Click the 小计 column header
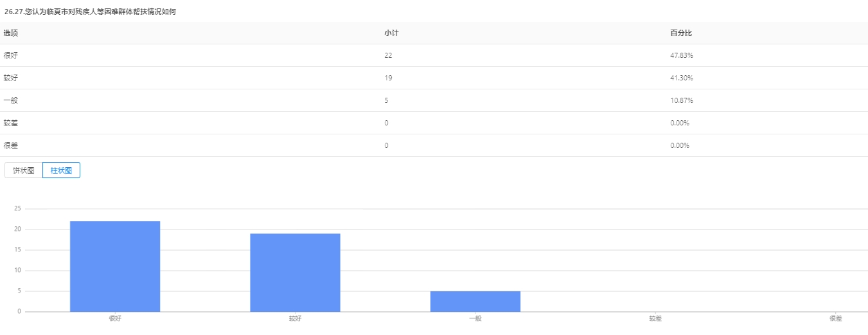This screenshot has width=868, height=335. (x=391, y=33)
